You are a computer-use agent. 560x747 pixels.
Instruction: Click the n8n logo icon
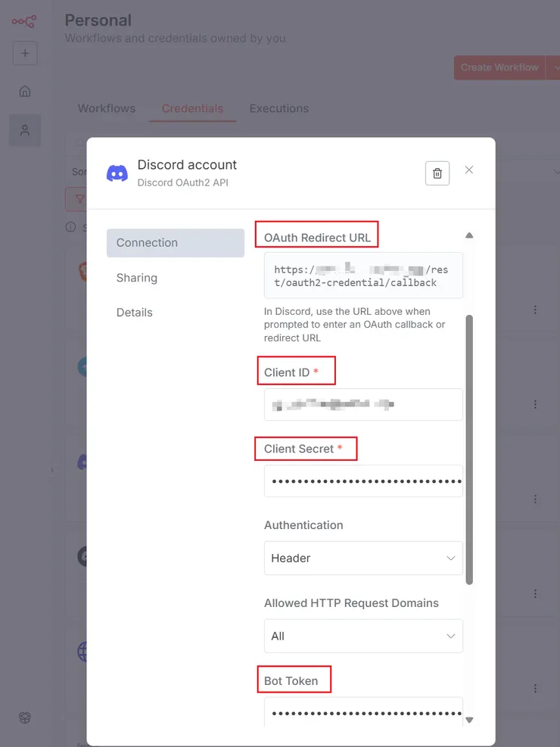24,21
